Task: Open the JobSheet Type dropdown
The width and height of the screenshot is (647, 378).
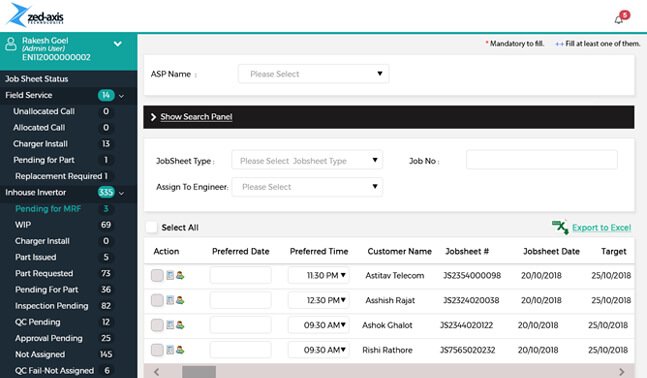Action: pos(307,160)
